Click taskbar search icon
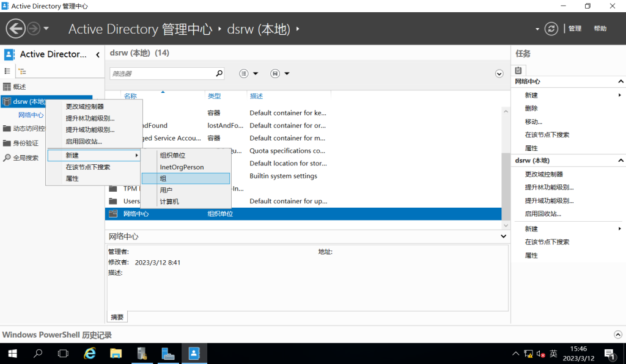This screenshot has width=626, height=364. 38,354
